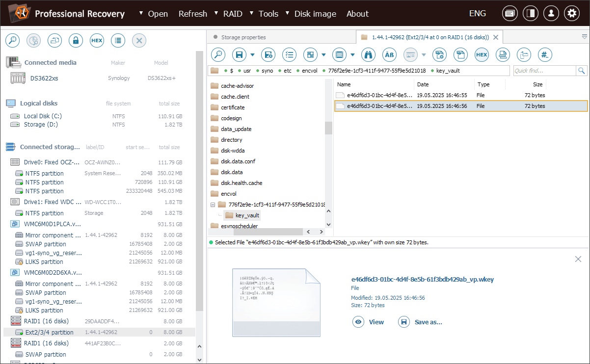Click the save floppy disk icon in explorer toolbar
590x364 pixels.
239,54
